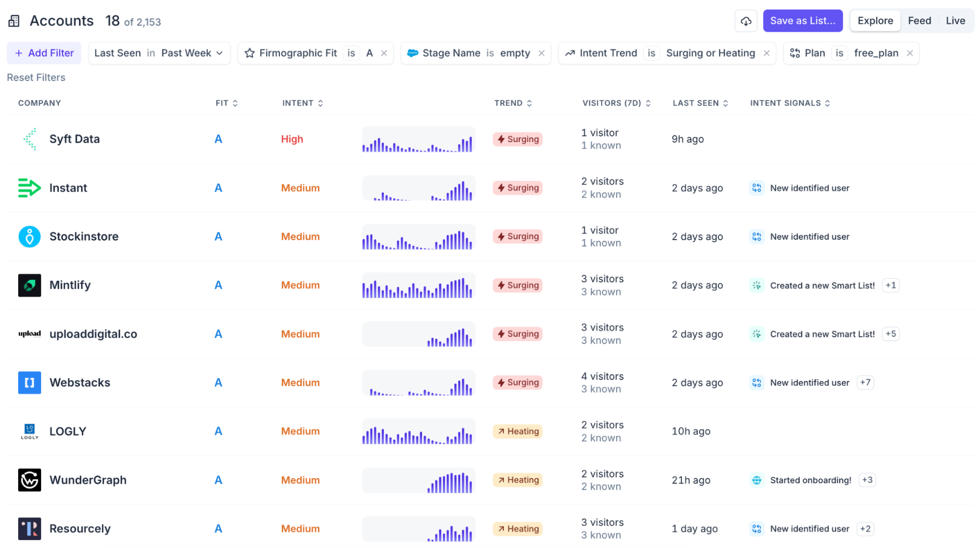Click the Save as List button

803,21
